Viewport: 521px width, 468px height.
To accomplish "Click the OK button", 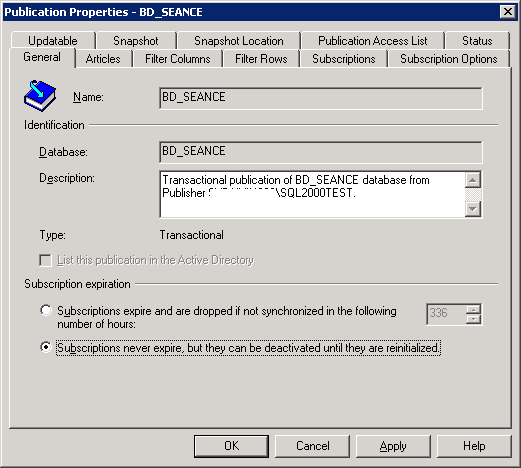I will pyautogui.click(x=231, y=446).
